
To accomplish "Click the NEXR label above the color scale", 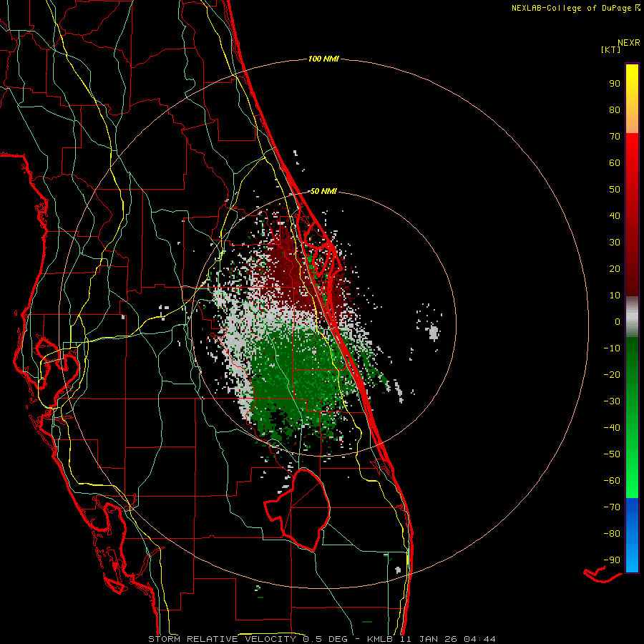I will [x=629, y=43].
